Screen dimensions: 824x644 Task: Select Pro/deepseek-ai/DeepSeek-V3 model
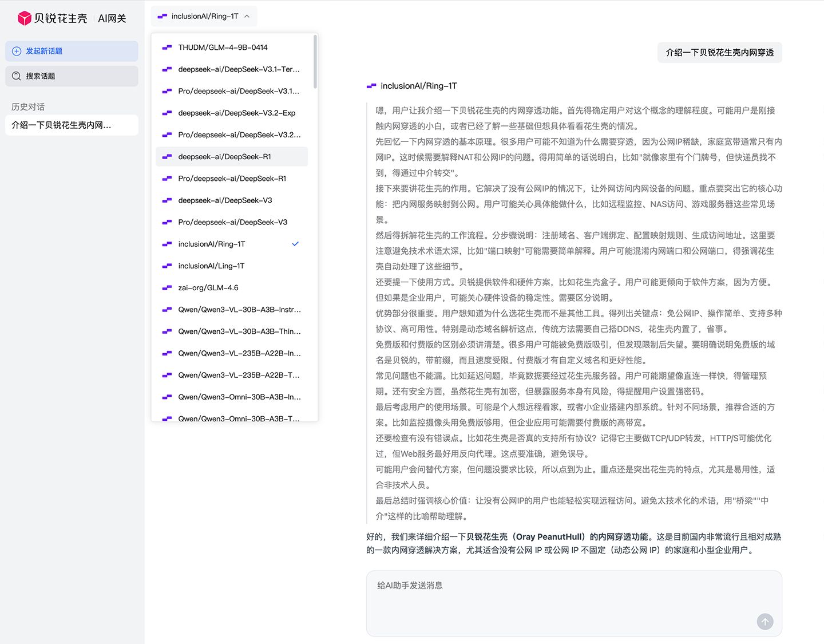(x=232, y=222)
